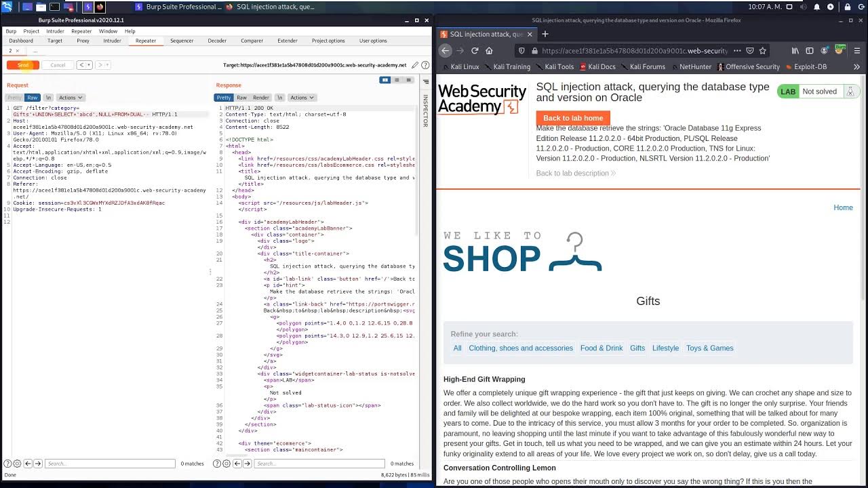
Task: Go to next match in Request search
Action: pos(38,464)
